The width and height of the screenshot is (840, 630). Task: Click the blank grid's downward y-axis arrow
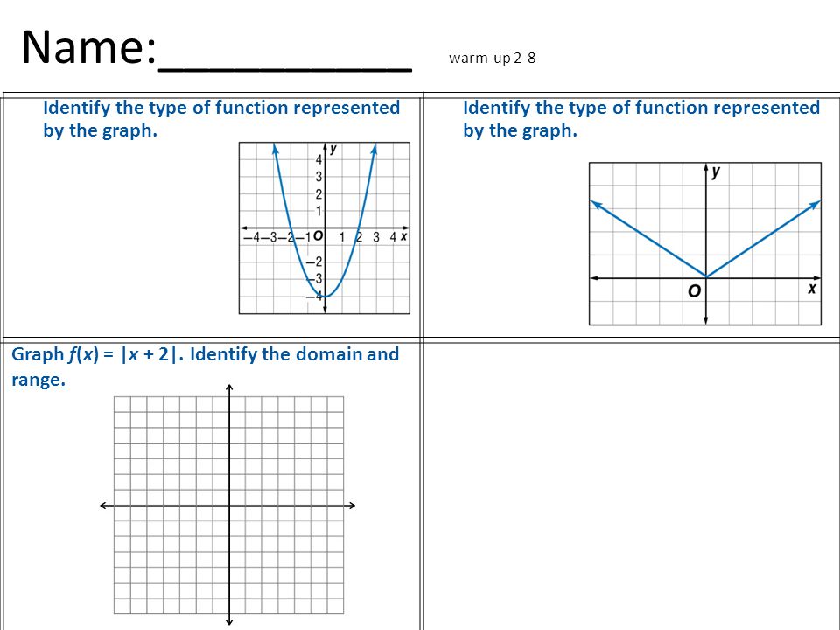[x=229, y=621]
